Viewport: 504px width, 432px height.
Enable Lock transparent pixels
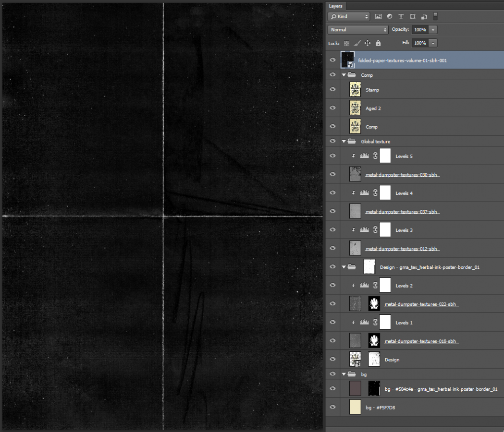[x=346, y=43]
